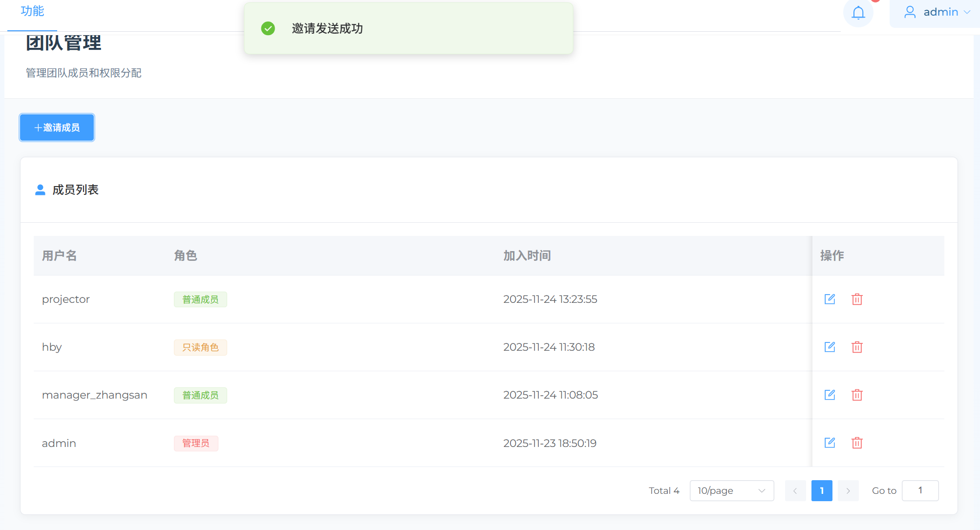Edit the admin member row
Screen dimensions: 980x530
tap(830, 443)
